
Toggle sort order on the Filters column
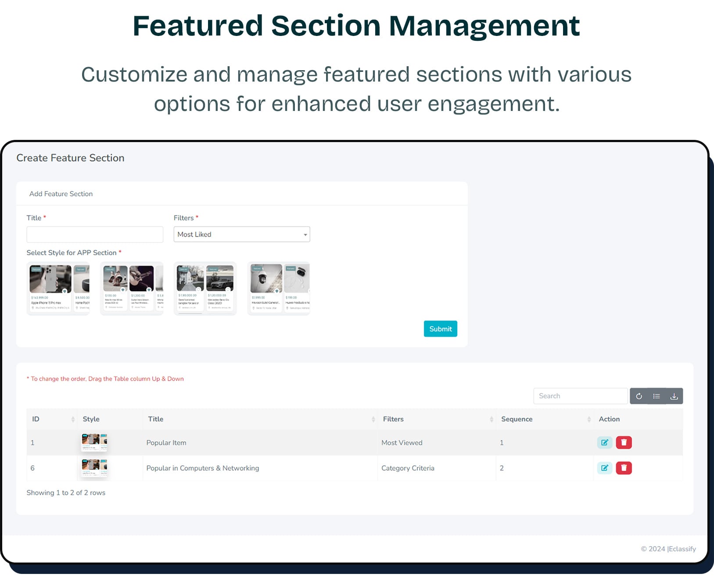tap(491, 419)
